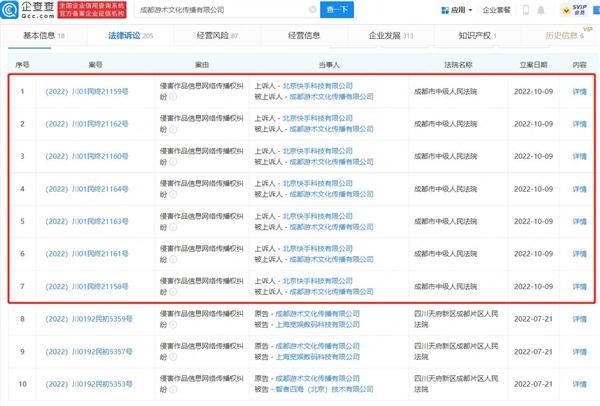Click the Qcc.com logo icon
Viewport: 600px width, 406px height.
click(9, 9)
